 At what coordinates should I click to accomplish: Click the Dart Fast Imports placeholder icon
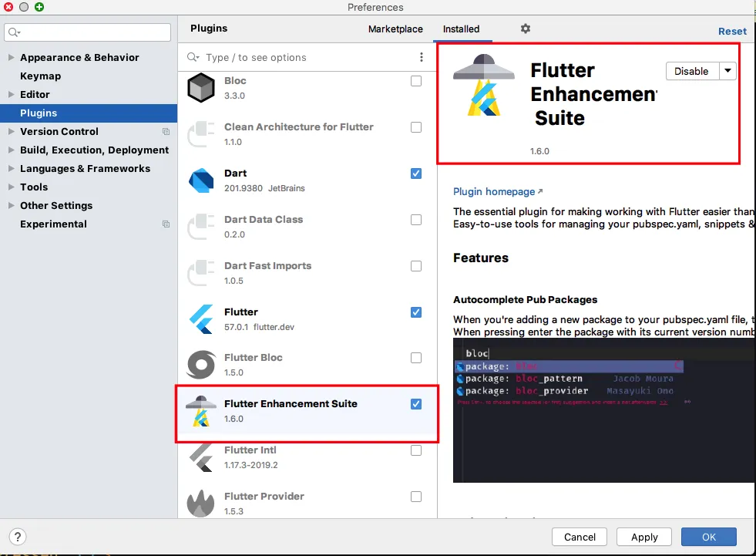coord(201,273)
